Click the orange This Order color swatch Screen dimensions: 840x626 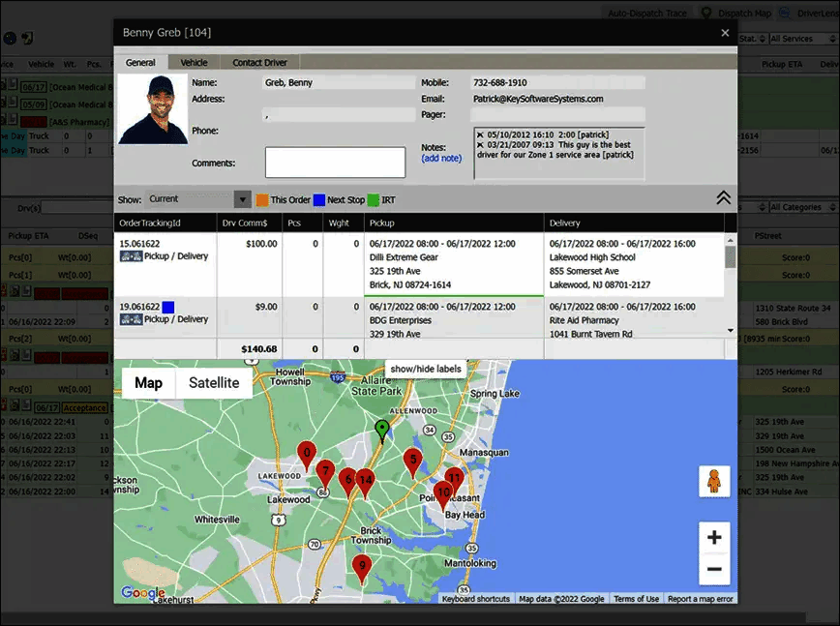coord(262,200)
